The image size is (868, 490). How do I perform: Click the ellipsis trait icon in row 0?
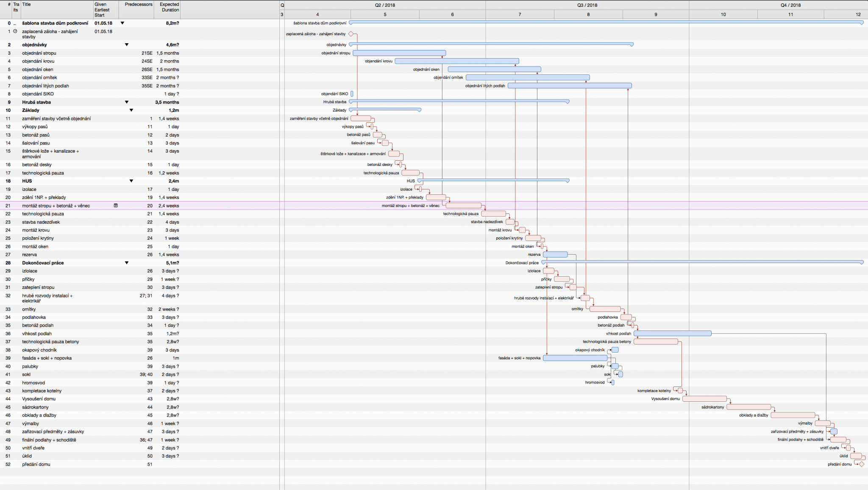click(15, 24)
